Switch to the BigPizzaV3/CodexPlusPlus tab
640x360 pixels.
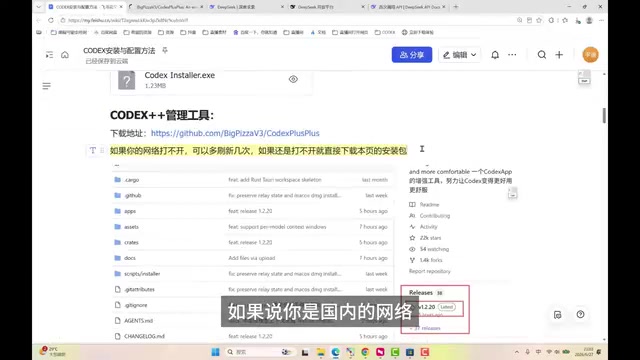point(166,7)
